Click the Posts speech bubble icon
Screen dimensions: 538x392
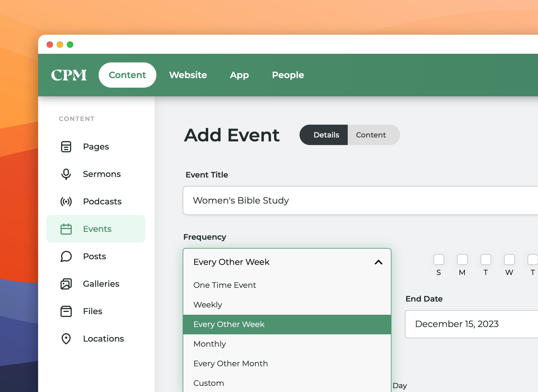[x=66, y=256]
